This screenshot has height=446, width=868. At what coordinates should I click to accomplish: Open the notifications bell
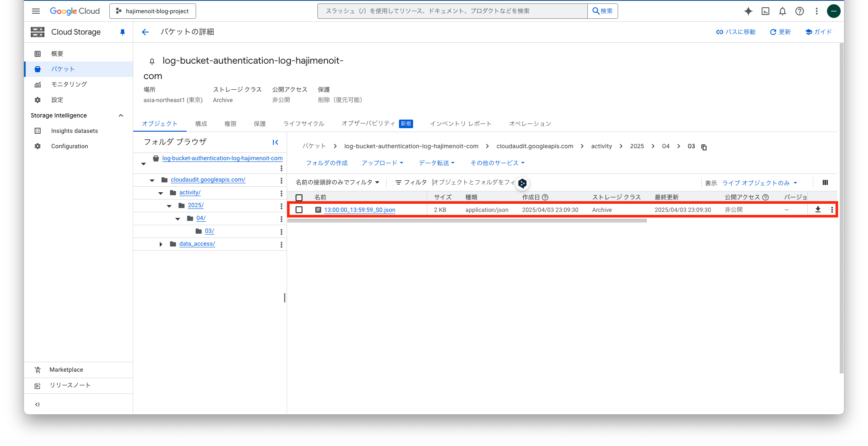783,11
